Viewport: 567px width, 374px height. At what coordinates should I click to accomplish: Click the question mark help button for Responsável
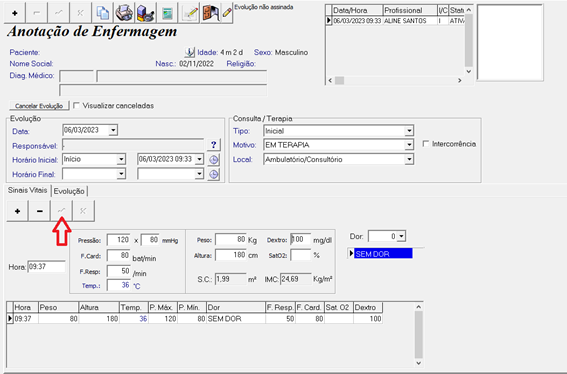click(214, 145)
